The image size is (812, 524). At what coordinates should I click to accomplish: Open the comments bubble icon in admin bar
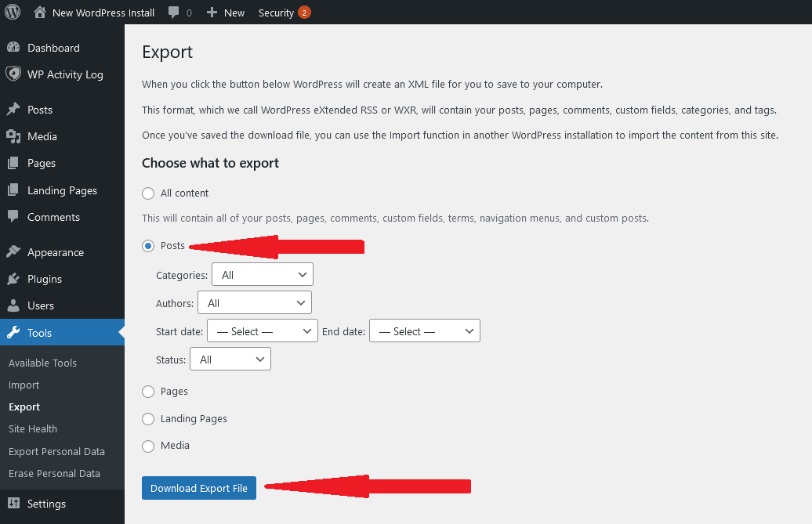[173, 13]
